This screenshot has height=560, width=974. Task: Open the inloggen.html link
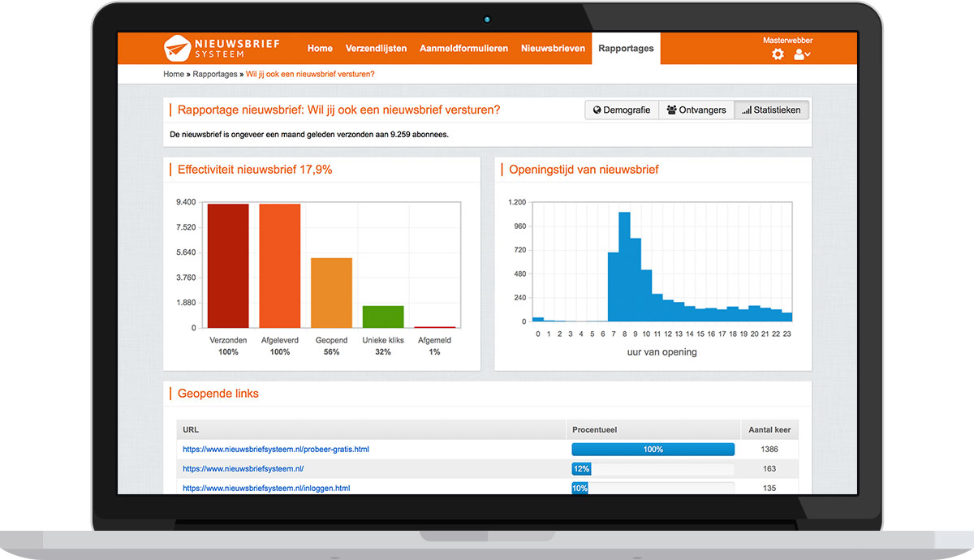point(266,488)
